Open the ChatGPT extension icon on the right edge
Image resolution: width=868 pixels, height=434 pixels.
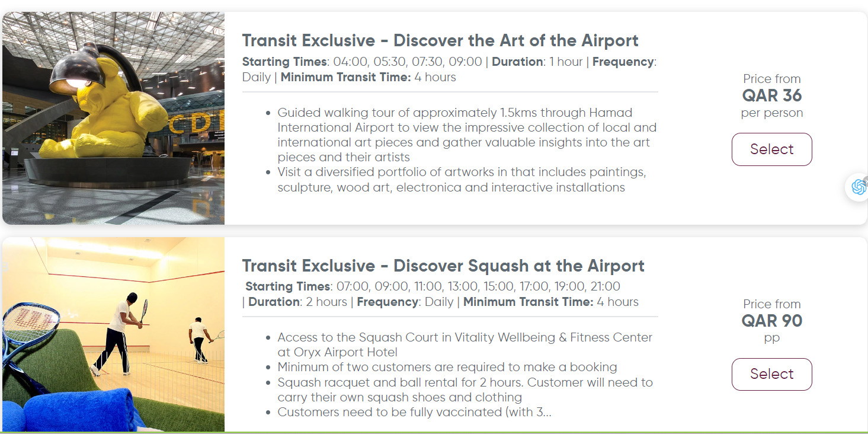857,187
